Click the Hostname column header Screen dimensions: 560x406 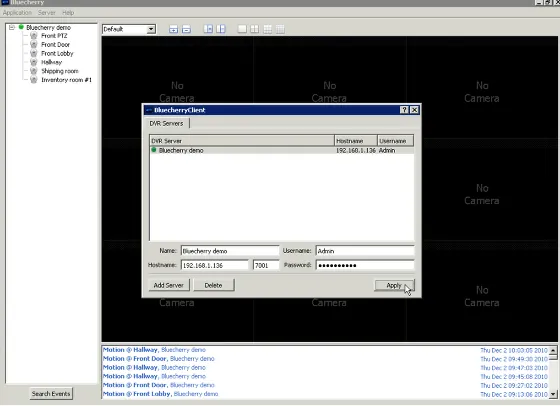(x=356, y=141)
